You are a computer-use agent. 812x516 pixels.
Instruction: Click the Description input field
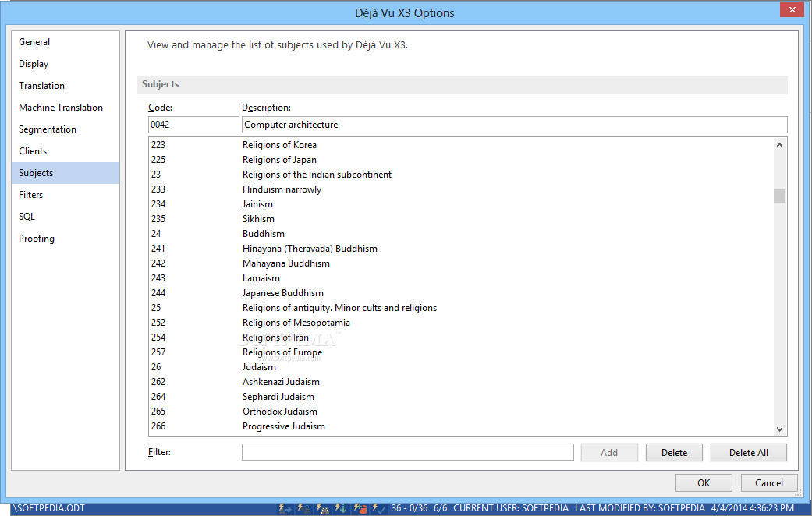(x=514, y=125)
